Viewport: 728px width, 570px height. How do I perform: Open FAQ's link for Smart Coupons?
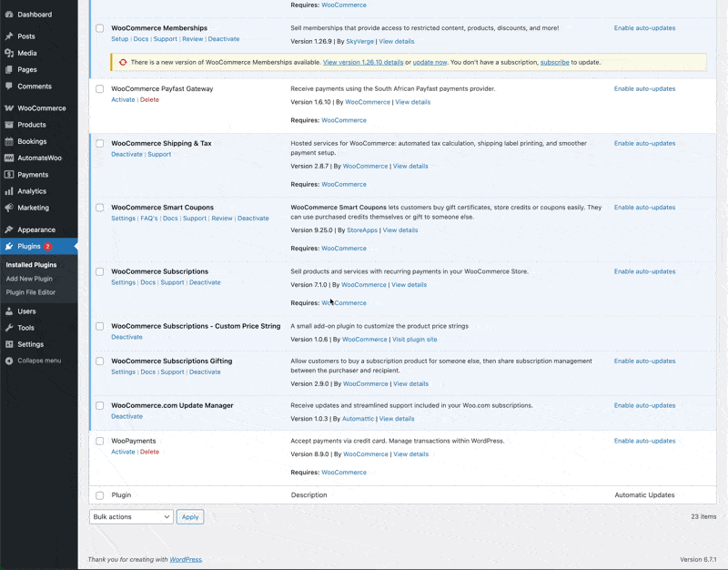click(x=149, y=219)
